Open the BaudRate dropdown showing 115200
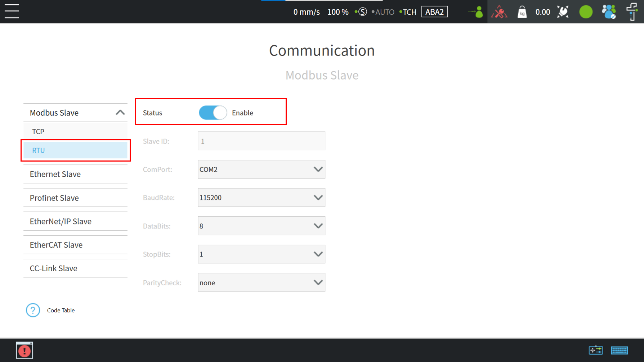Viewport: 644px width, 362px height. (261, 198)
